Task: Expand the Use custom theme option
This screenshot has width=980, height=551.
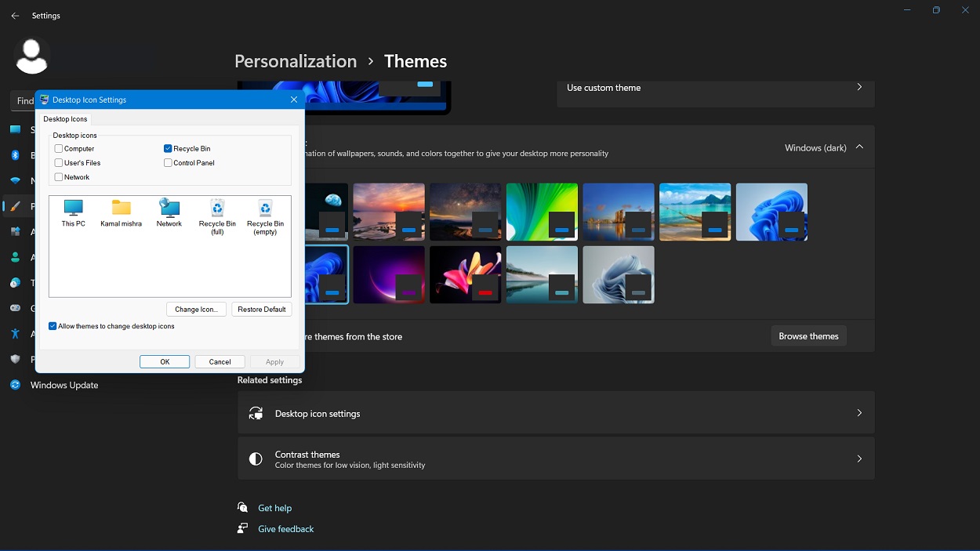Action: click(859, 87)
